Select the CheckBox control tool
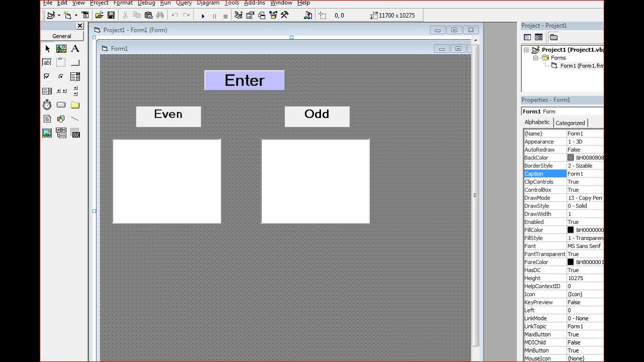The height and width of the screenshot is (362, 644). point(47,76)
